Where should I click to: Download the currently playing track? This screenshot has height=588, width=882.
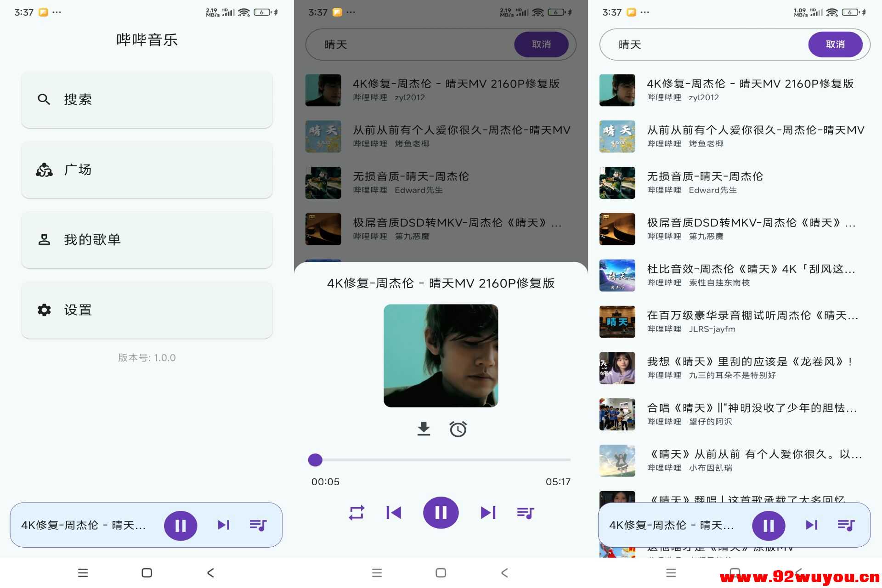(424, 429)
